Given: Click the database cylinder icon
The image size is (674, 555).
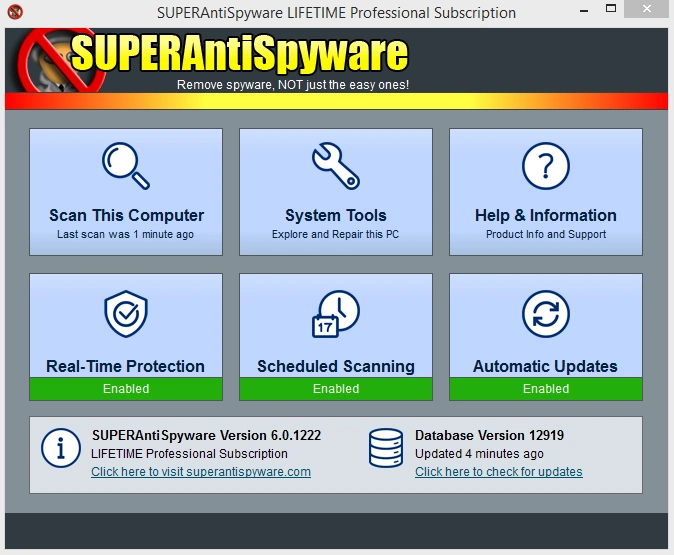Looking at the screenshot, I should (x=386, y=448).
